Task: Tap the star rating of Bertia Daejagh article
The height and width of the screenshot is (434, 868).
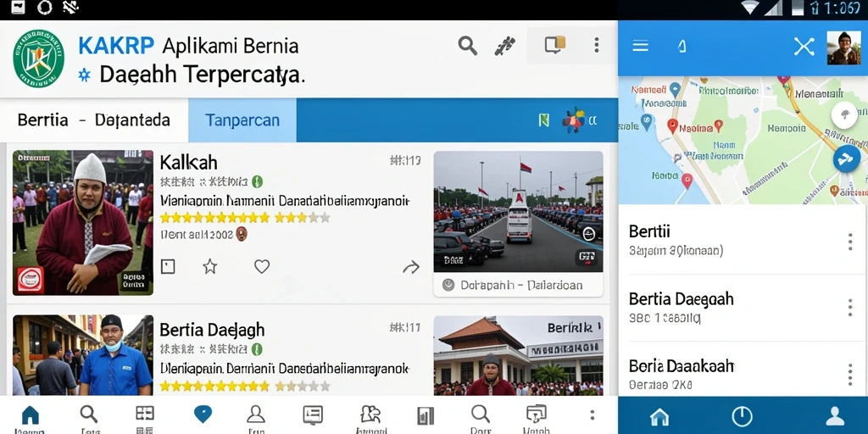Action: pos(245,386)
